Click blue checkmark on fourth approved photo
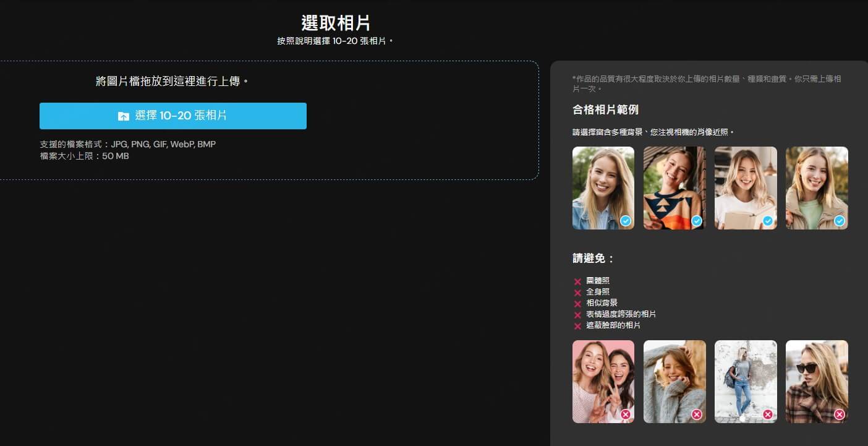 coord(839,221)
